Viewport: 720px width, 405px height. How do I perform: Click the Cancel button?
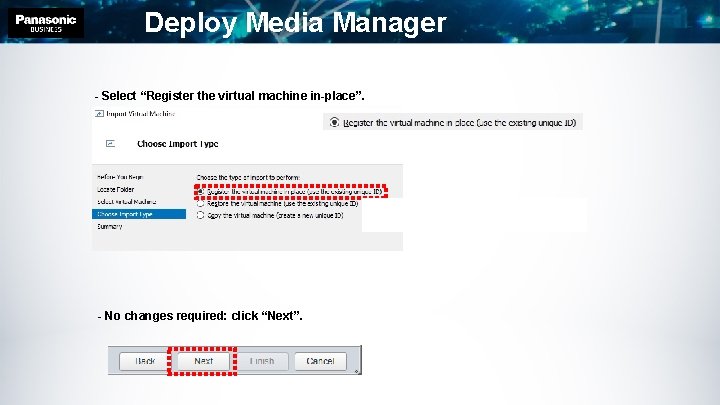coord(320,361)
